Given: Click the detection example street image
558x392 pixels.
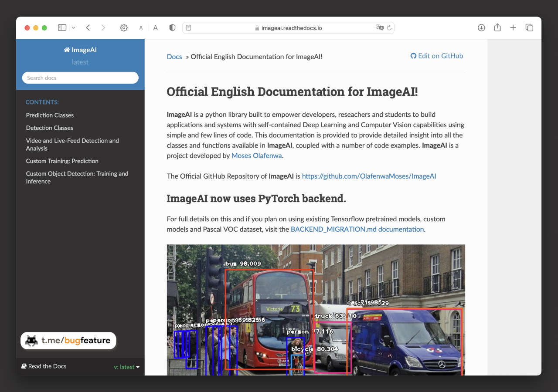Looking at the screenshot, I should (316, 310).
